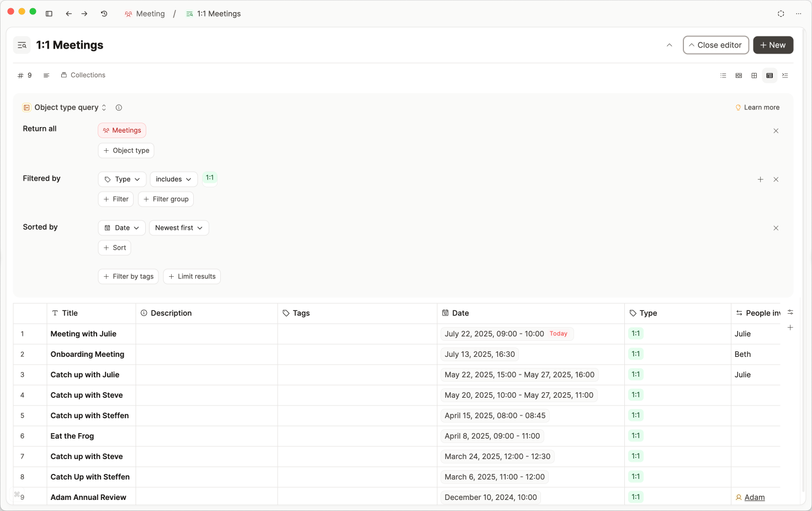Click the green 1:1 filter value tag
Screen dimensions: 812x511
click(x=210, y=178)
